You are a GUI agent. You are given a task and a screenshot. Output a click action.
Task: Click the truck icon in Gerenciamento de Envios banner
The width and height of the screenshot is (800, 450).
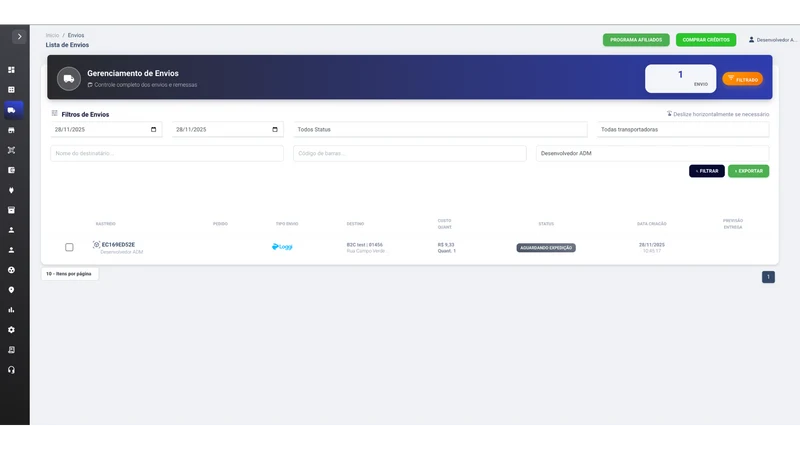click(x=69, y=79)
